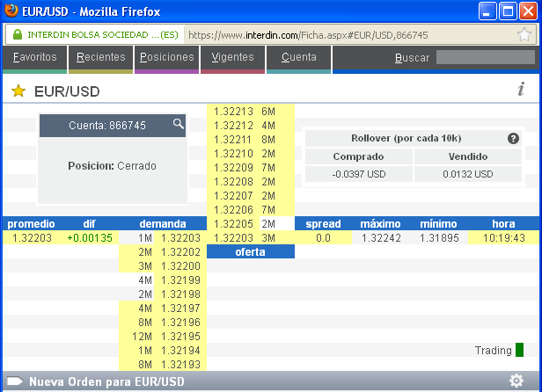Click the spread column header

coord(323,224)
